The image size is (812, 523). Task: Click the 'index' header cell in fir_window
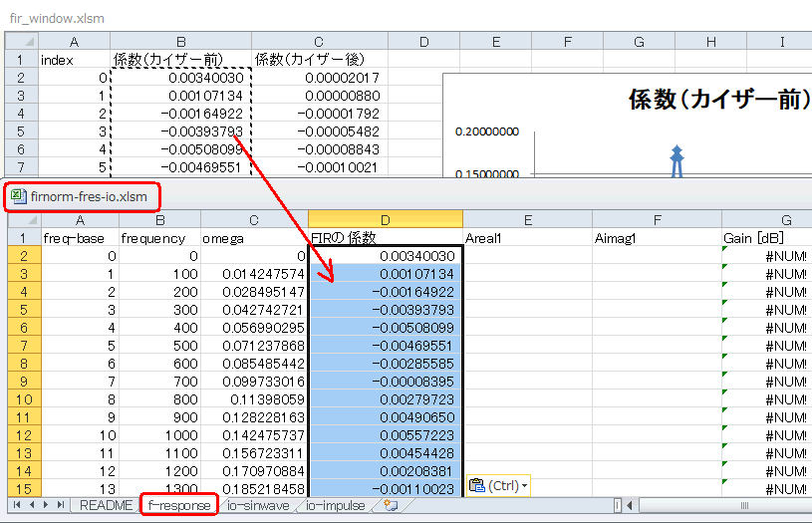coord(74,60)
